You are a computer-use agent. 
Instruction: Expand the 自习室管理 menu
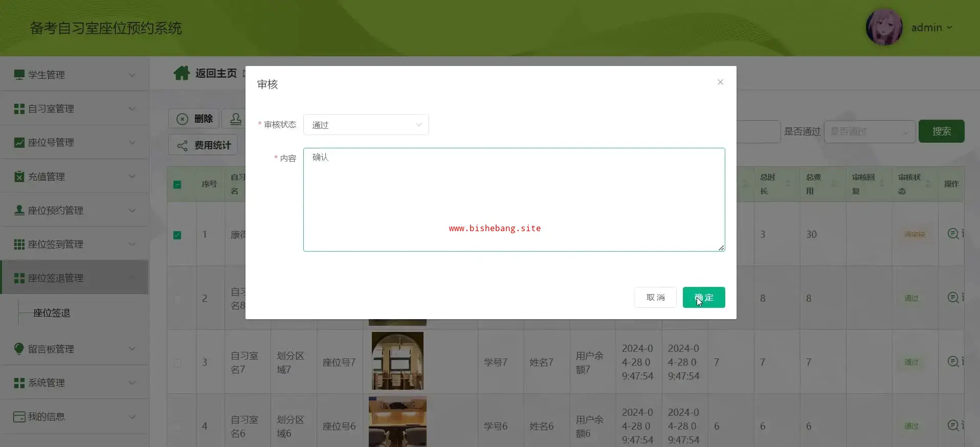[x=74, y=108]
